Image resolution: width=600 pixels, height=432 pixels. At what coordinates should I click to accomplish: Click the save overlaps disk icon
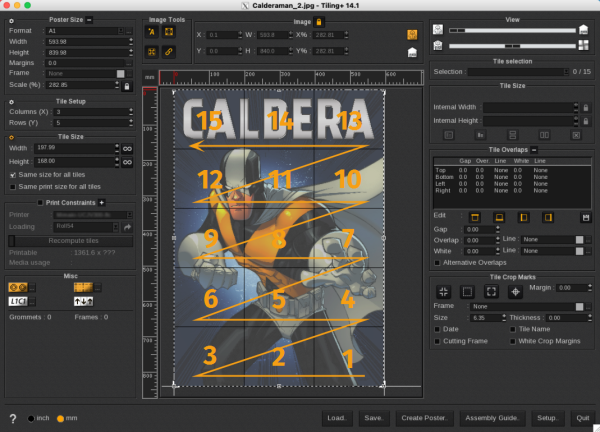click(585, 216)
